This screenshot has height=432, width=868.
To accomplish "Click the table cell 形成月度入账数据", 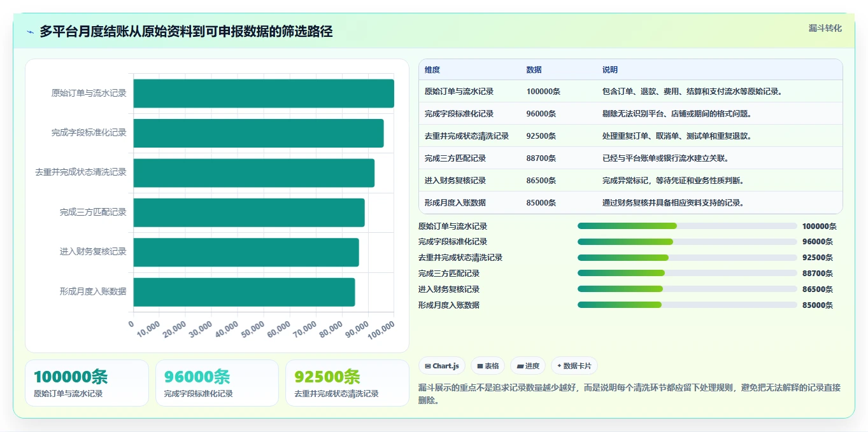I will (x=455, y=203).
